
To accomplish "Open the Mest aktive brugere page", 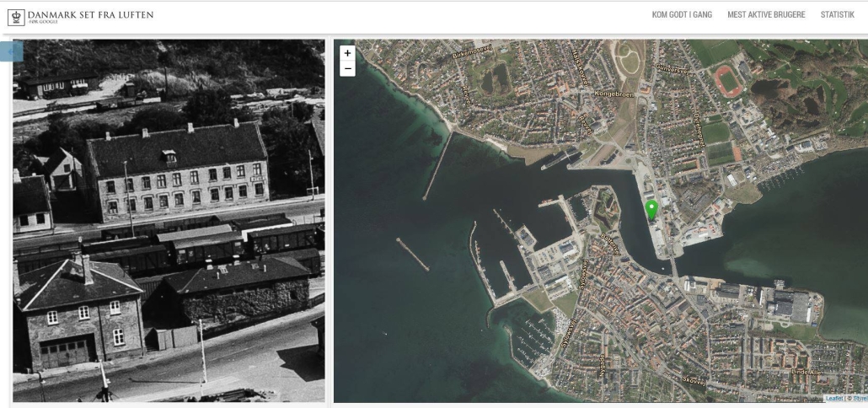I will (765, 15).
